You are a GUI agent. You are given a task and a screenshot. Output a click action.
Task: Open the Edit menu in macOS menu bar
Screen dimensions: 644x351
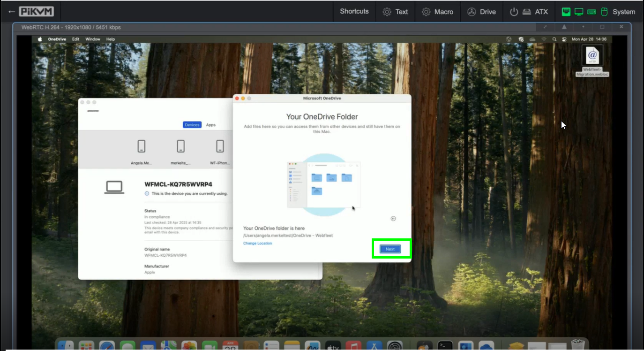75,39
